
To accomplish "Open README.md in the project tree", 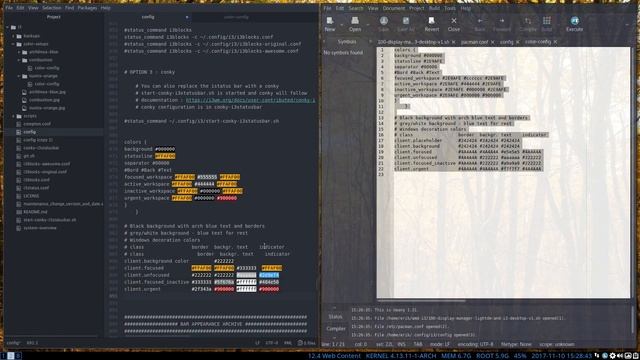I will 35,212.
